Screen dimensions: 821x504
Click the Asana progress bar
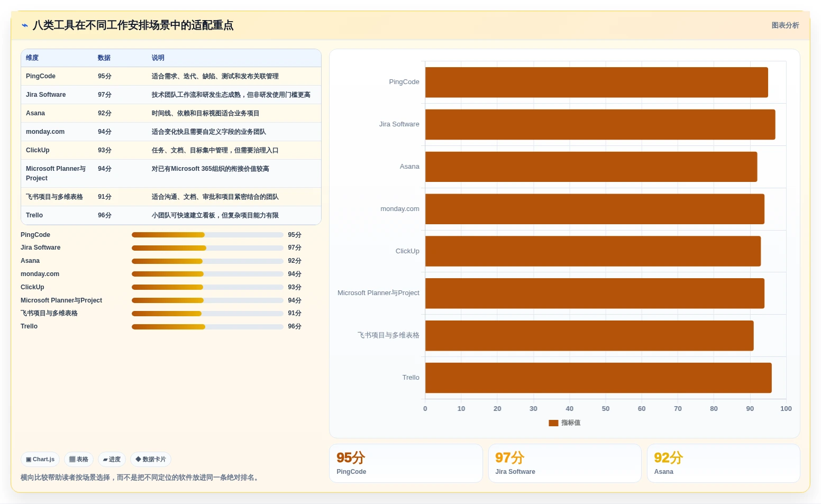(x=207, y=261)
